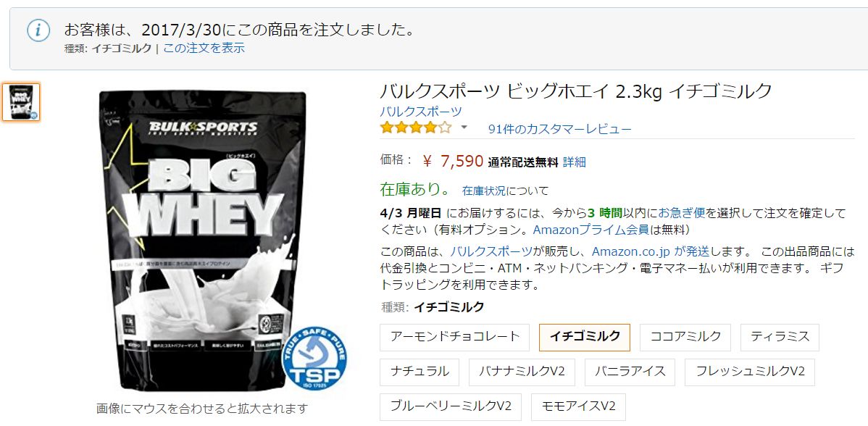The image size is (868, 426).
Task: Click the four-star rating icons
Action: coord(416,128)
